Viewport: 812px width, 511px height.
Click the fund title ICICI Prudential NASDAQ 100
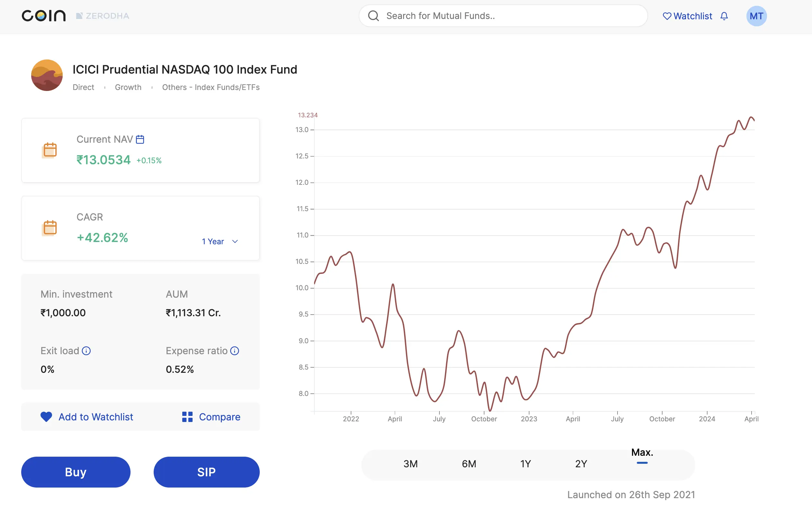coord(185,69)
